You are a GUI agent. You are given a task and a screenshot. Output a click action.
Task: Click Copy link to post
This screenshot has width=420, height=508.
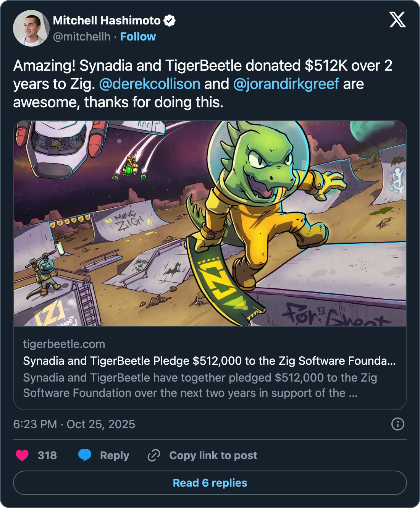(x=213, y=456)
